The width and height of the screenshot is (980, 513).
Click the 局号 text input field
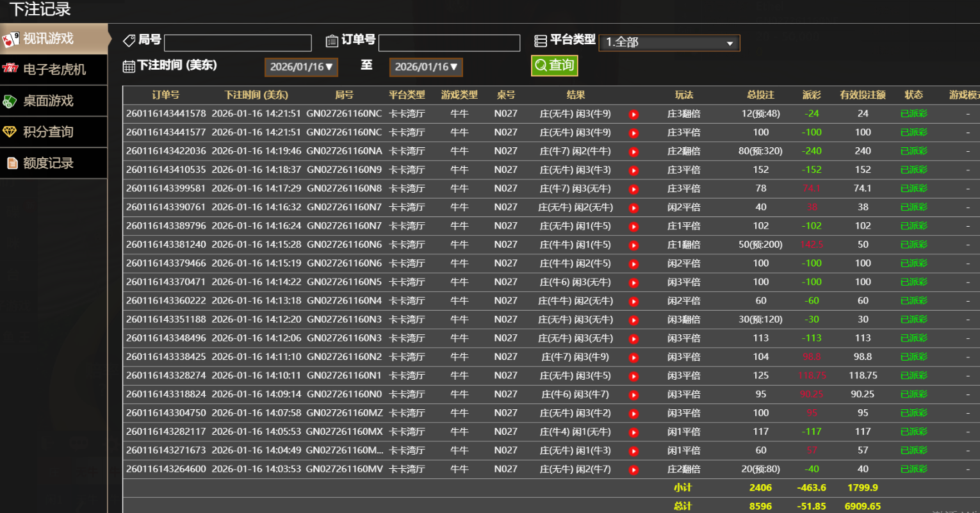click(x=238, y=43)
